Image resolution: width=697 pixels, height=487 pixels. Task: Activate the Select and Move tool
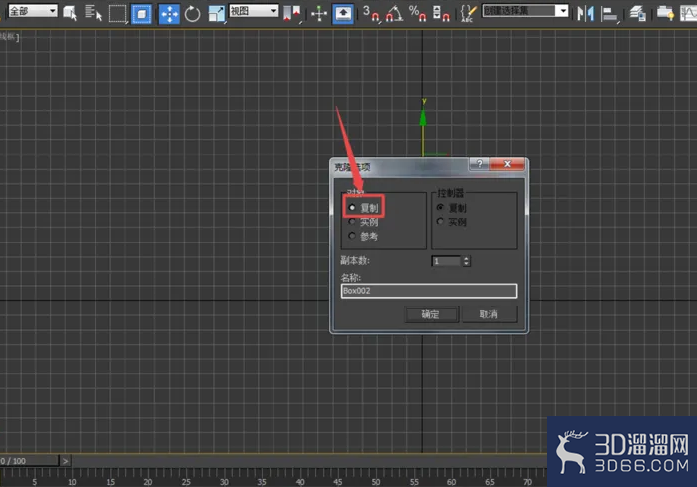coord(169,14)
